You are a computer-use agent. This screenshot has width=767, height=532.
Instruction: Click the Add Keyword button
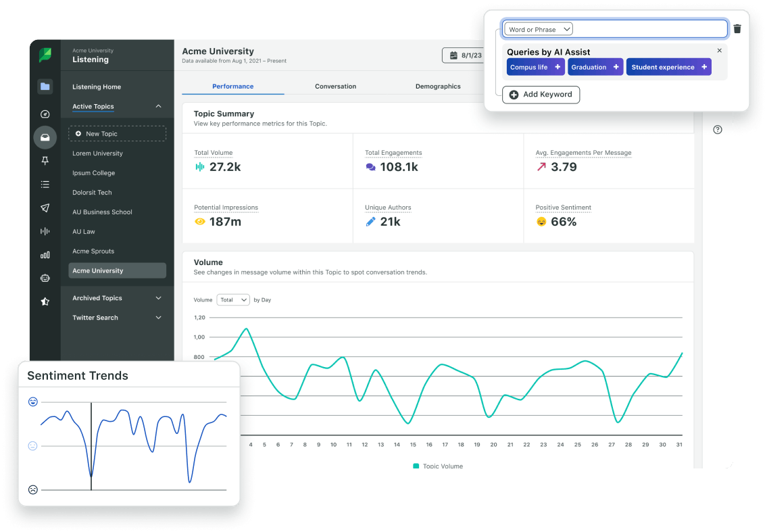(541, 95)
